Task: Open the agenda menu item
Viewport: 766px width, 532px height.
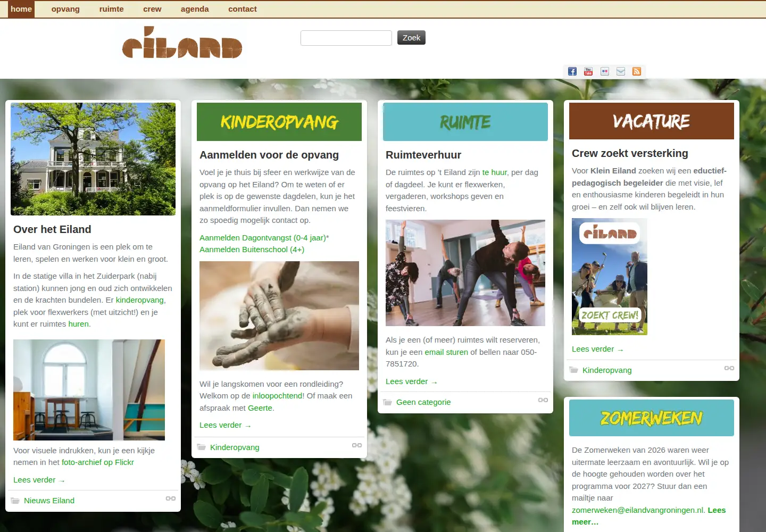Action: (x=195, y=9)
